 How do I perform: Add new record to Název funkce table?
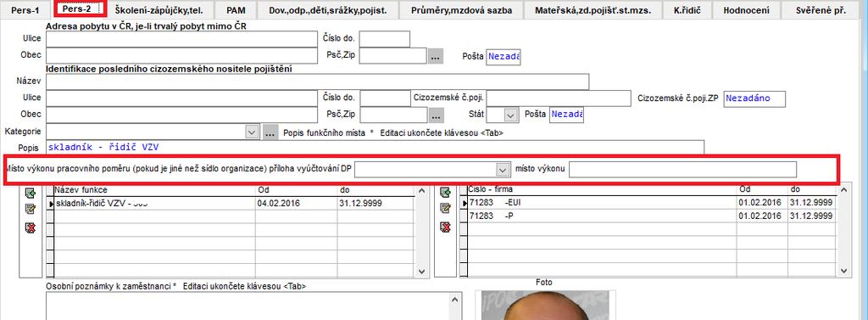tap(31, 194)
